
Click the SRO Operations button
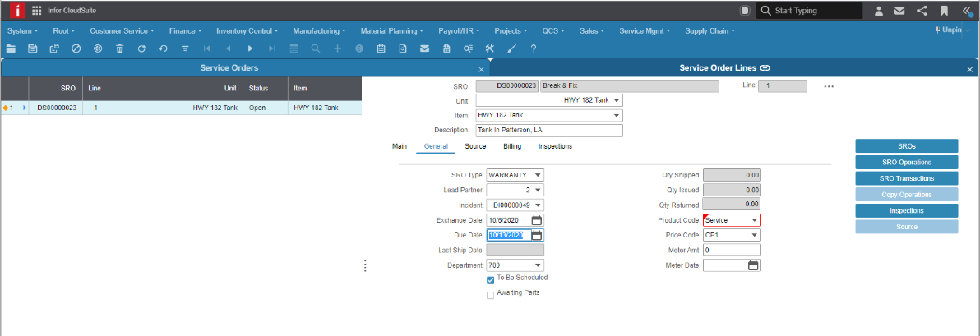906,163
